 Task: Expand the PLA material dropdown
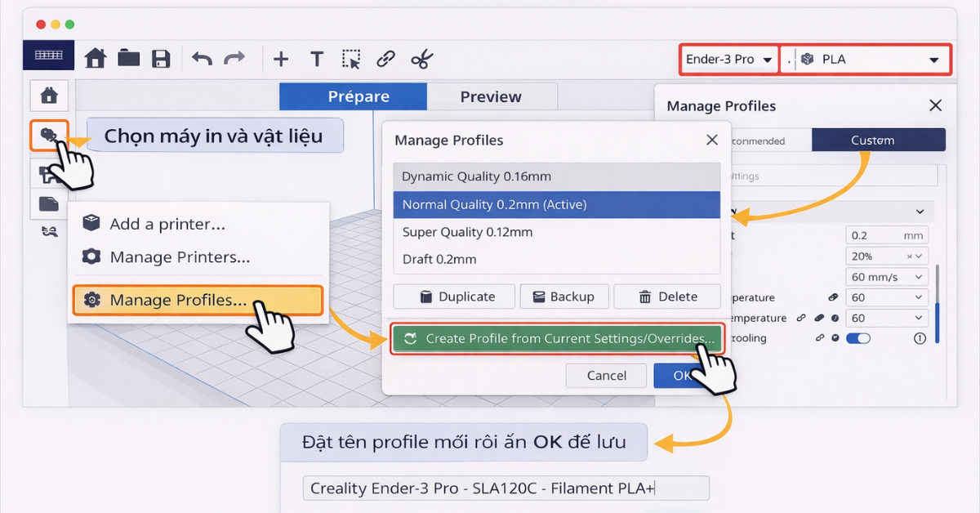pyautogui.click(x=866, y=60)
